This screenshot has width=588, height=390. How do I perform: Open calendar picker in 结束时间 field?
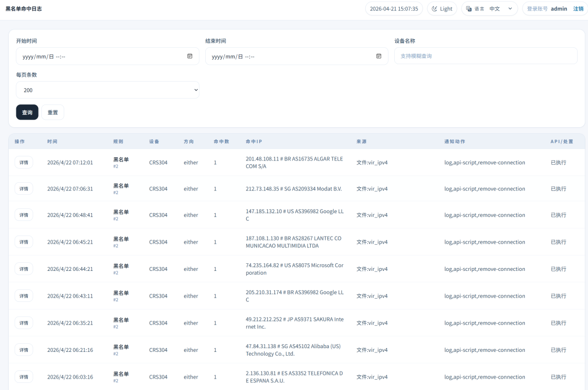(x=379, y=56)
